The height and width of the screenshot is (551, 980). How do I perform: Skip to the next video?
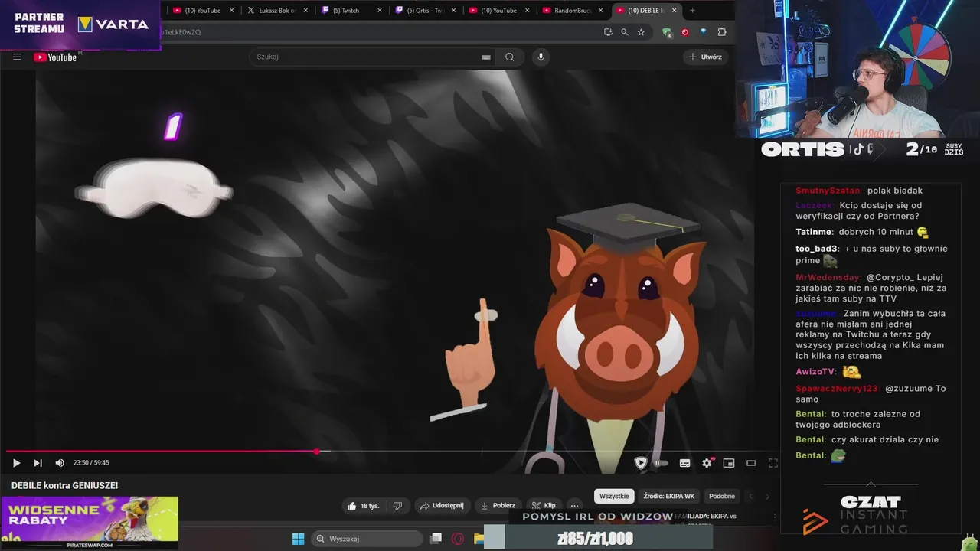click(x=38, y=462)
